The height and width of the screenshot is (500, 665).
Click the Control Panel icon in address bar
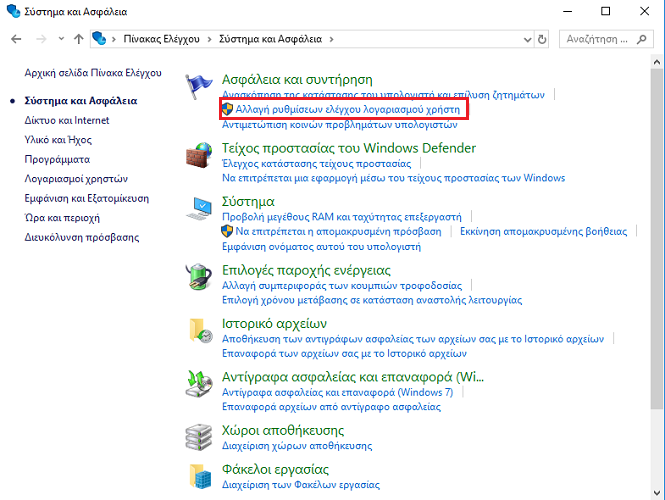(99, 39)
